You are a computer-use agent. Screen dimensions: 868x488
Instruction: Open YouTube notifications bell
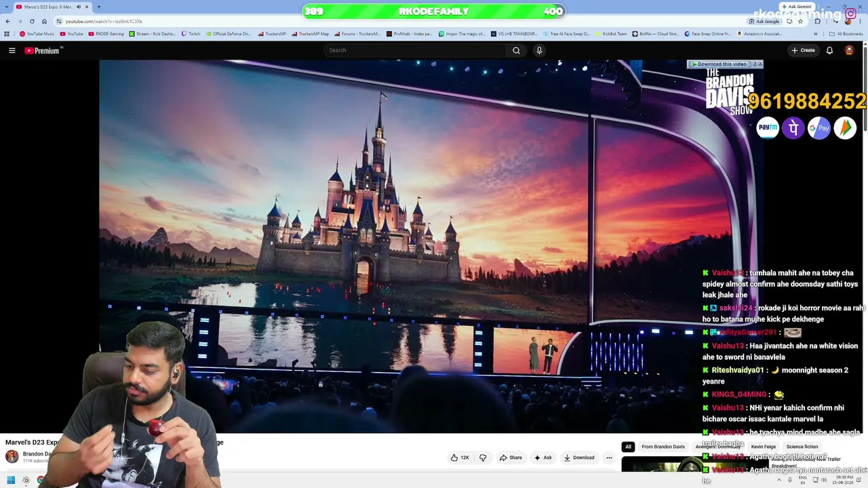(x=829, y=50)
